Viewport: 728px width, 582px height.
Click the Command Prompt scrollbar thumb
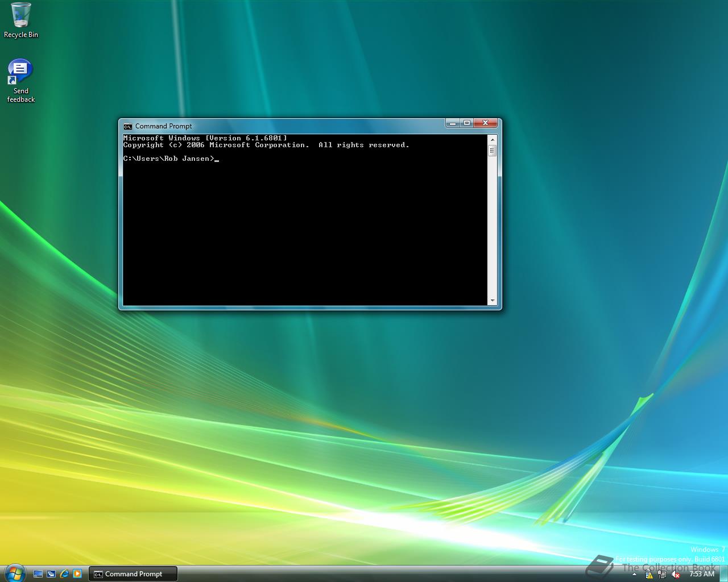pyautogui.click(x=493, y=151)
